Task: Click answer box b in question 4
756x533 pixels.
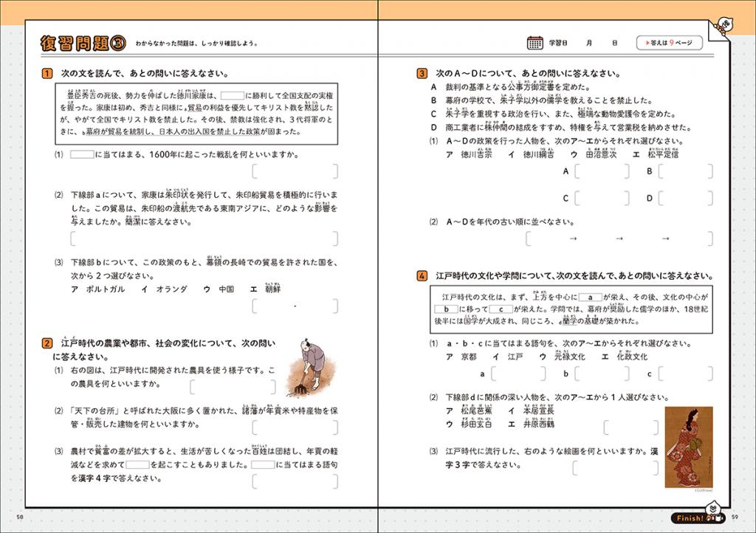Action: coord(602,374)
